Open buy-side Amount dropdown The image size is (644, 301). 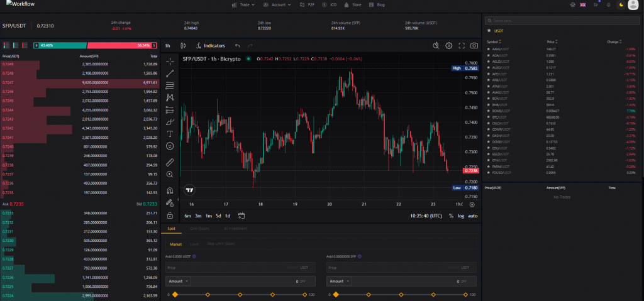point(178,282)
